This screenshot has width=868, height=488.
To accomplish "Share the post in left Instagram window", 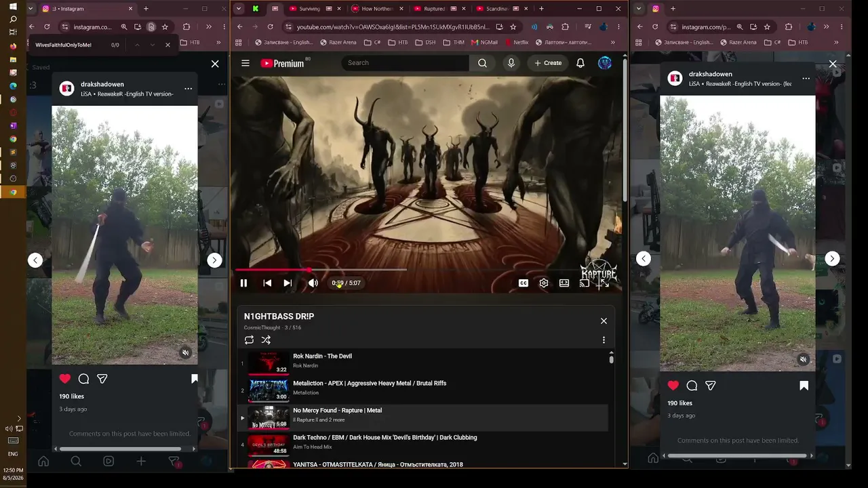I will click(102, 379).
